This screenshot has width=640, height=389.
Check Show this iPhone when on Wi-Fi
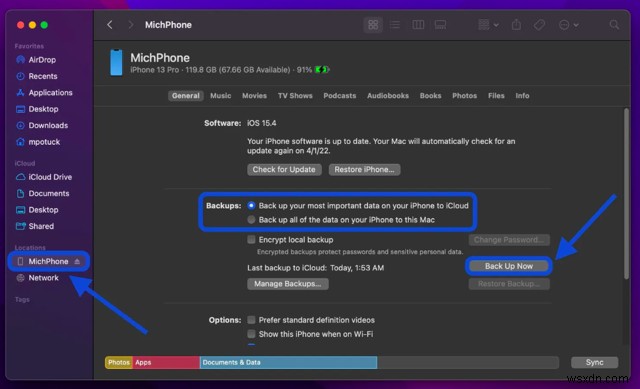tap(251, 334)
